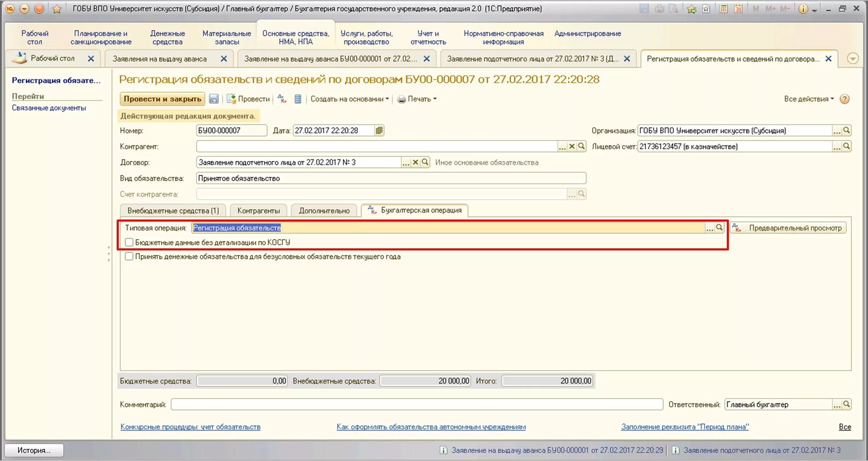This screenshot has height=461, width=868.
Task: Open link Конкурсные процедуры: учет обязательств
Action: [190, 427]
